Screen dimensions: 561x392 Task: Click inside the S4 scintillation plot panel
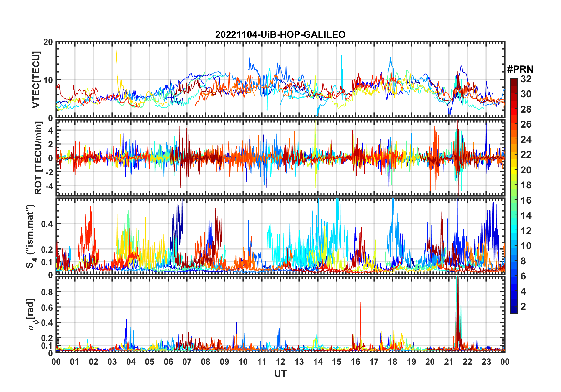click(280, 236)
